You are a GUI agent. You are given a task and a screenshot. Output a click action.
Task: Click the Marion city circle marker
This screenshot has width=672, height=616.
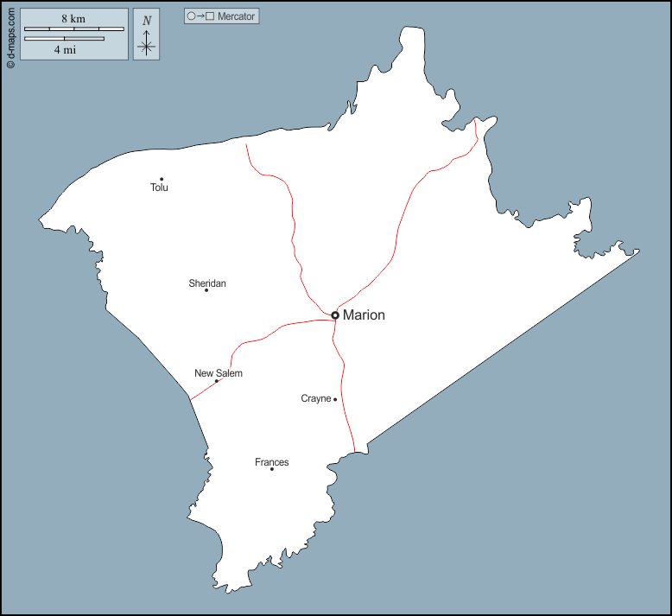335,315
